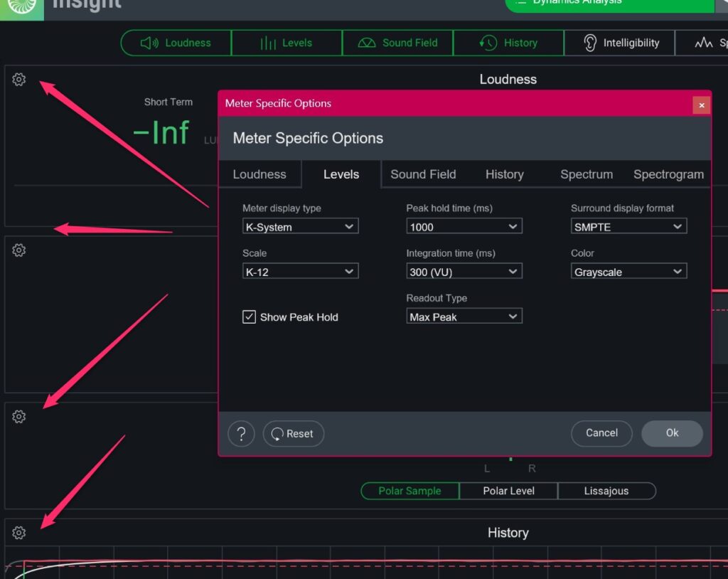Click the History panel settings gear icon

tap(19, 533)
